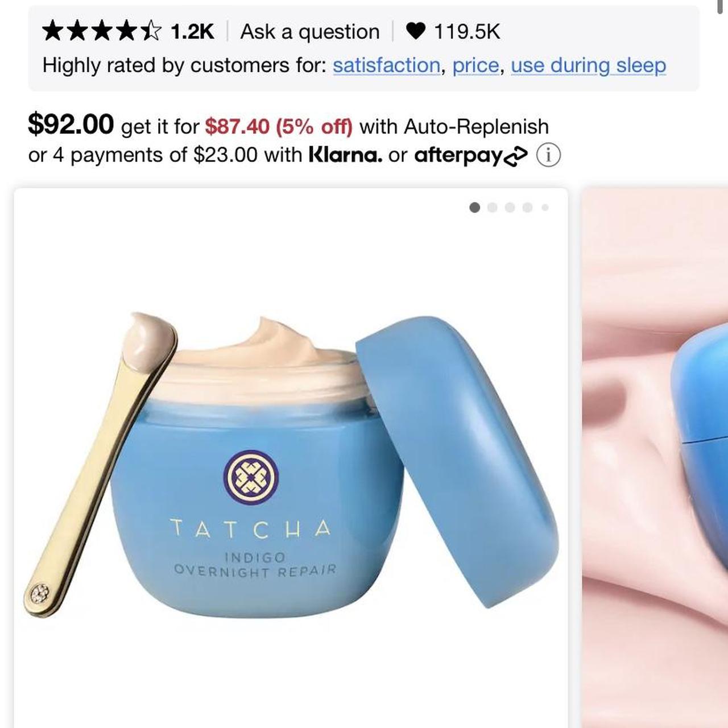Viewport: 728px width, 728px height.
Task: Open the use during sleep link
Action: [x=588, y=65]
